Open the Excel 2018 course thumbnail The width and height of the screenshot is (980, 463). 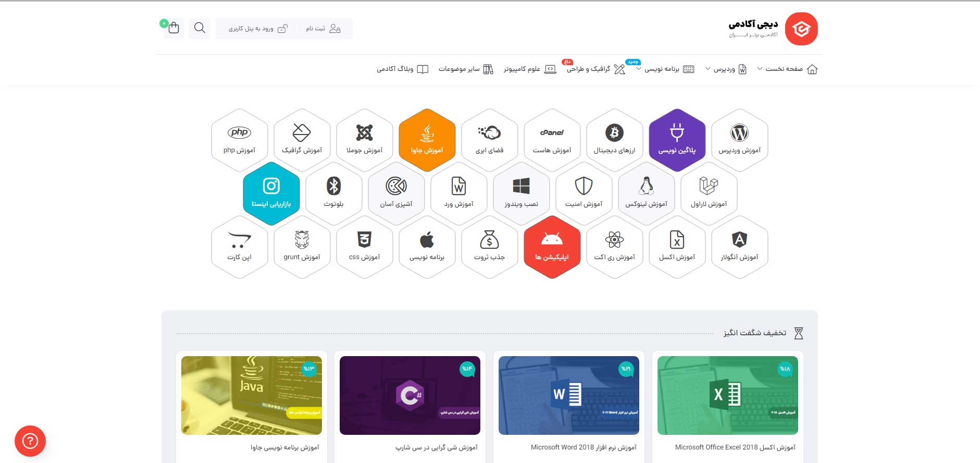pyautogui.click(x=728, y=395)
